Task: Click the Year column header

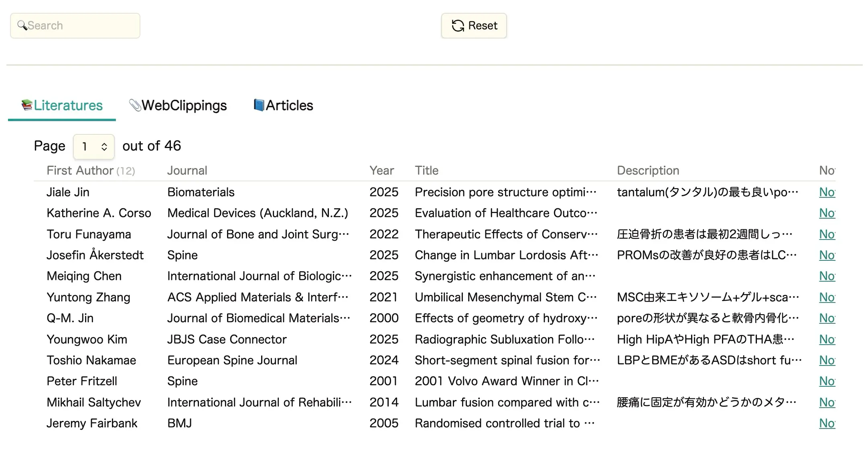Action: (381, 171)
